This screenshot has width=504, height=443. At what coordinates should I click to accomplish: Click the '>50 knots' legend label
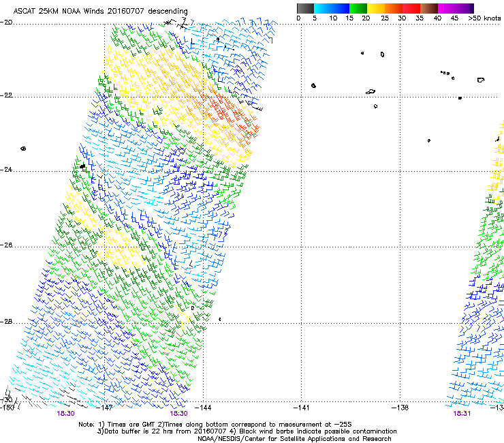(484, 18)
